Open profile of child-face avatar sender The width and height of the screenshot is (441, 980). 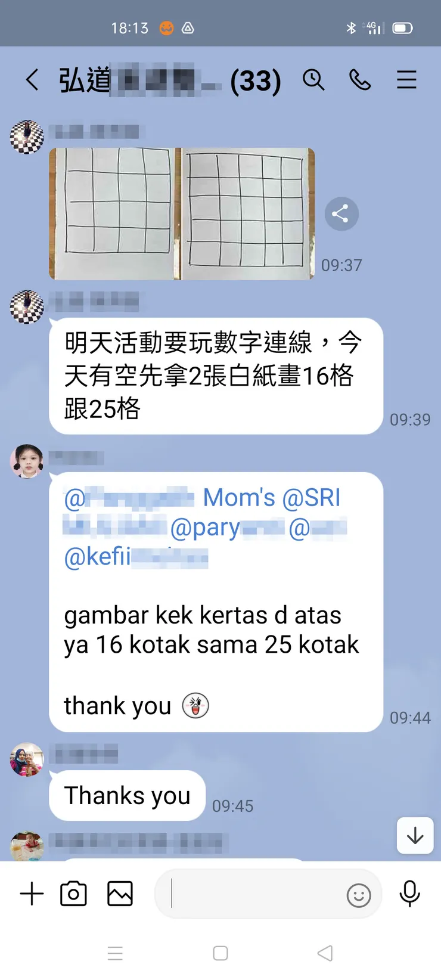click(x=27, y=461)
